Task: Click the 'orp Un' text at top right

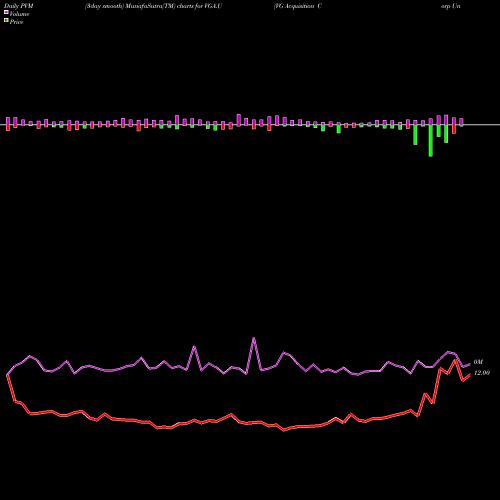Action: pyautogui.click(x=451, y=6)
